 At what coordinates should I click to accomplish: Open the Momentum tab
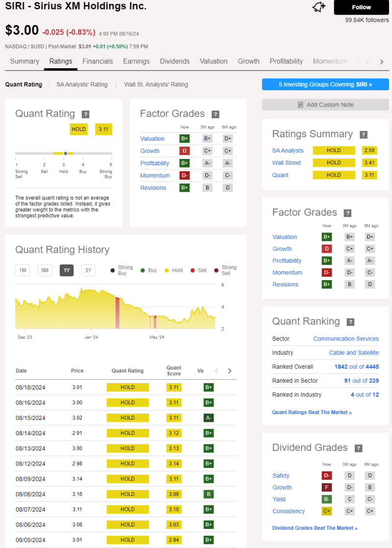click(x=330, y=61)
